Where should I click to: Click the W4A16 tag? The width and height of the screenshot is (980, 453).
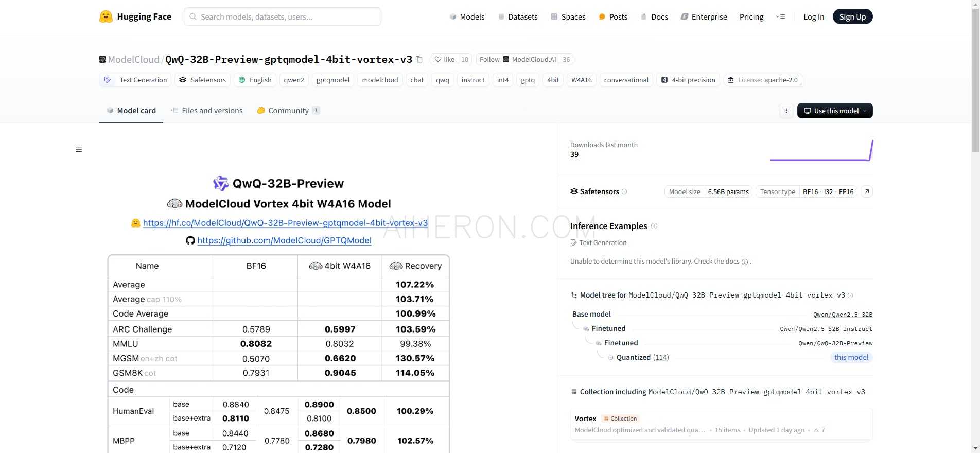pos(582,80)
